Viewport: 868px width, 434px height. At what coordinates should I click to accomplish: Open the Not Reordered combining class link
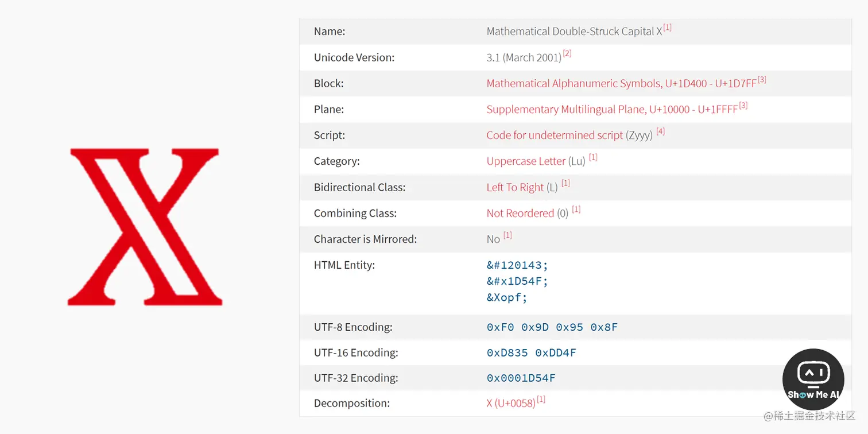520,213
